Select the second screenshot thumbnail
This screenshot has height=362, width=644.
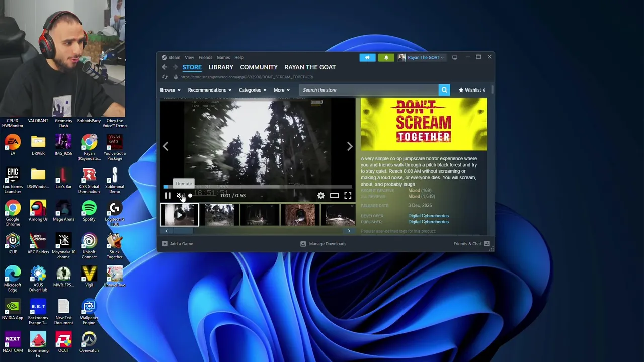point(219,215)
